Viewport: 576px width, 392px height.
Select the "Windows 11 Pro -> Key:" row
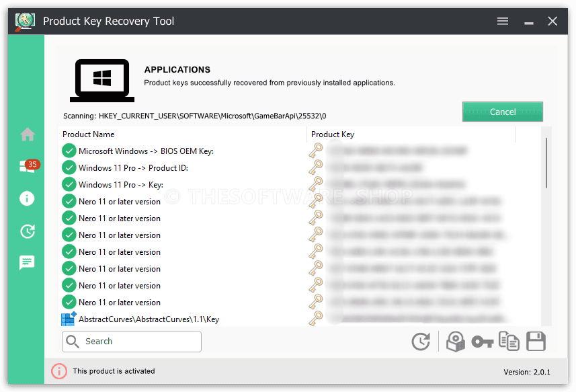pyautogui.click(x=299, y=185)
